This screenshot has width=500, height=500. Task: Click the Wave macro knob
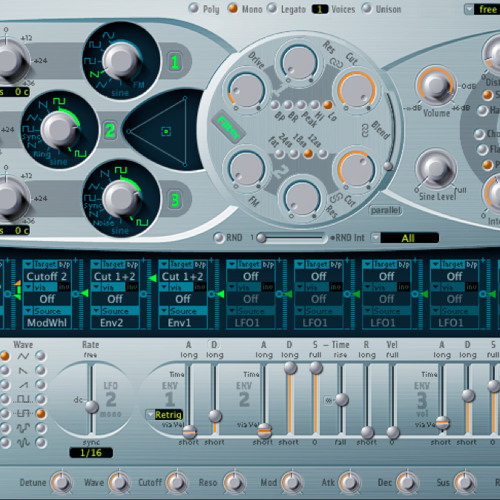tap(119, 482)
